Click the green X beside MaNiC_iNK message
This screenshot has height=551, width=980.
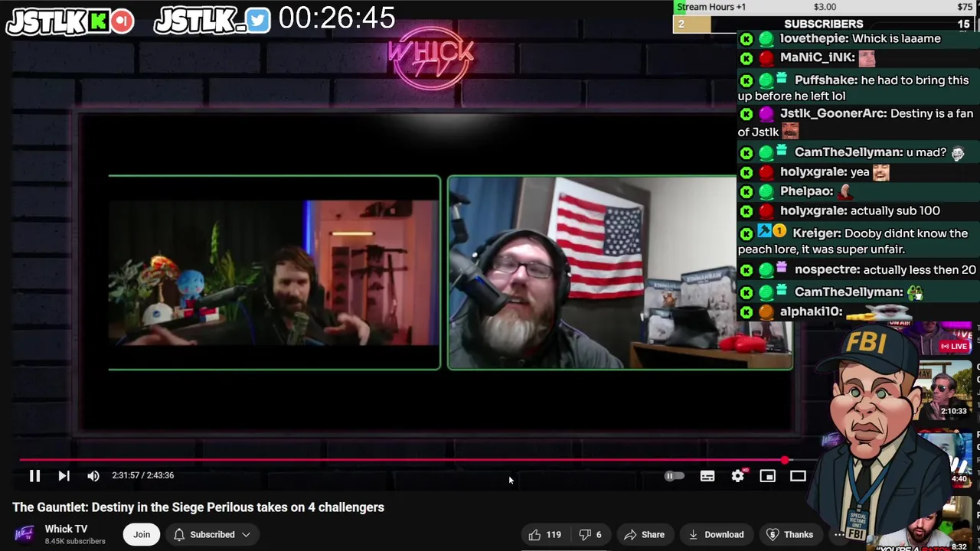pos(746,58)
